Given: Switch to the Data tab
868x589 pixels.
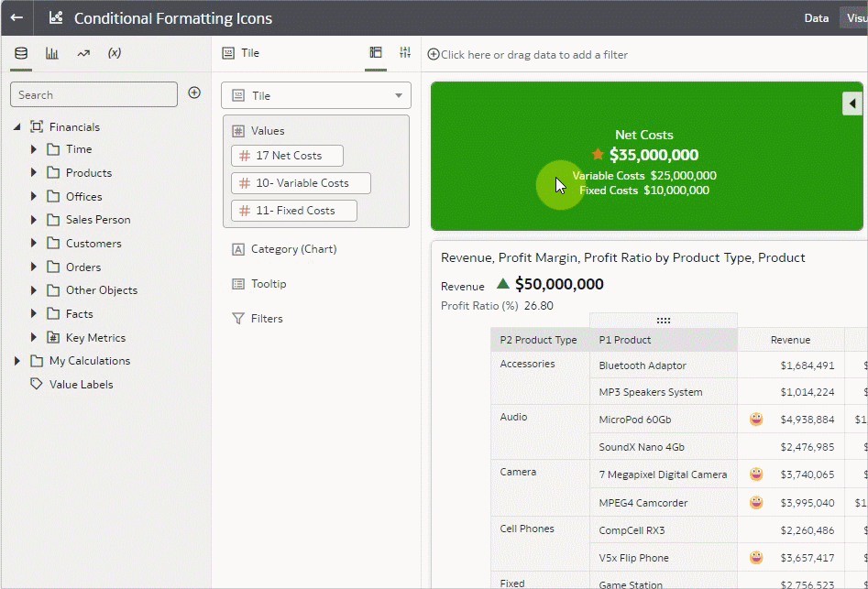Looking at the screenshot, I should [817, 17].
